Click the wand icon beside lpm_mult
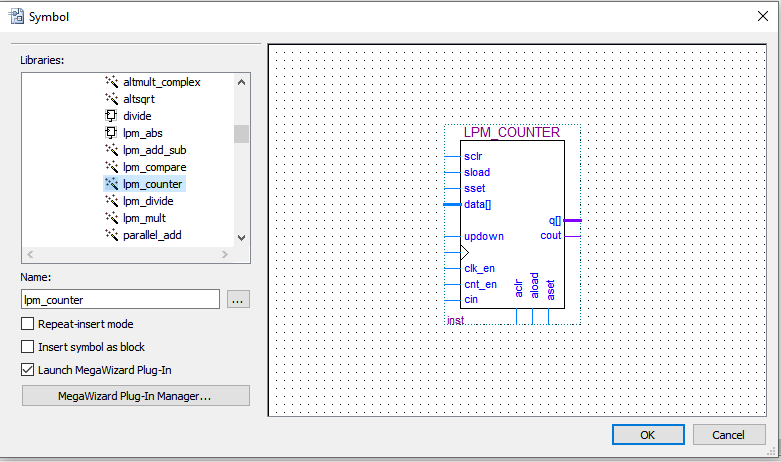This screenshot has height=462, width=781. [111, 218]
